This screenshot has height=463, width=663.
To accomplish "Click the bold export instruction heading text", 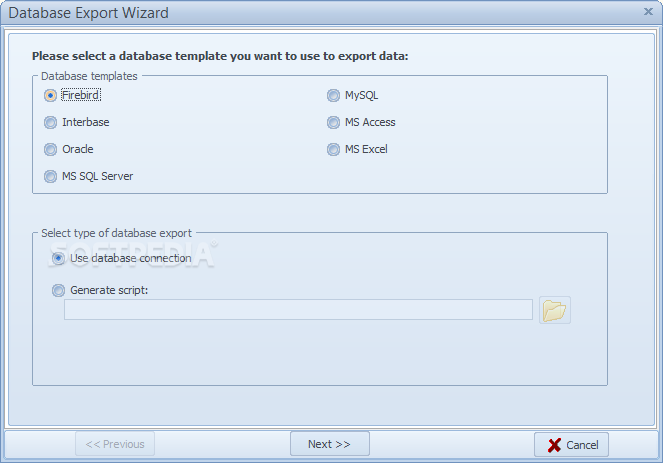I will coord(220,56).
